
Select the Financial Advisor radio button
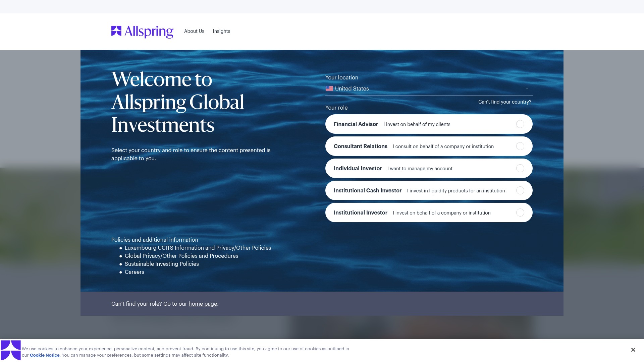(x=520, y=124)
